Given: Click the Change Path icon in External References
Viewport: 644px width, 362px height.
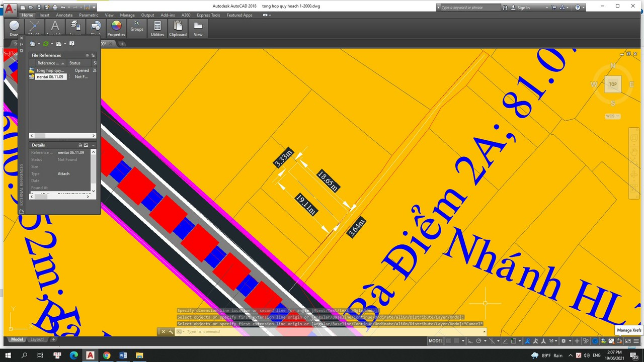Looking at the screenshot, I should point(59,44).
